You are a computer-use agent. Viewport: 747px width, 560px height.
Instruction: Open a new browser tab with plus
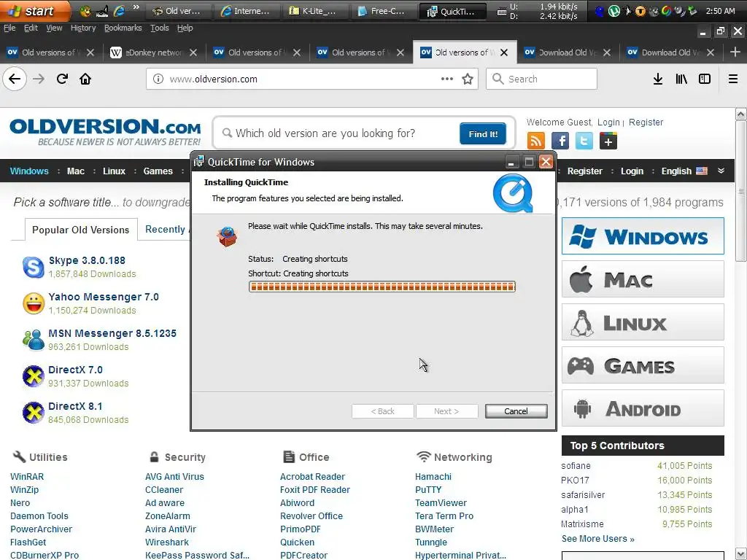[735, 52]
